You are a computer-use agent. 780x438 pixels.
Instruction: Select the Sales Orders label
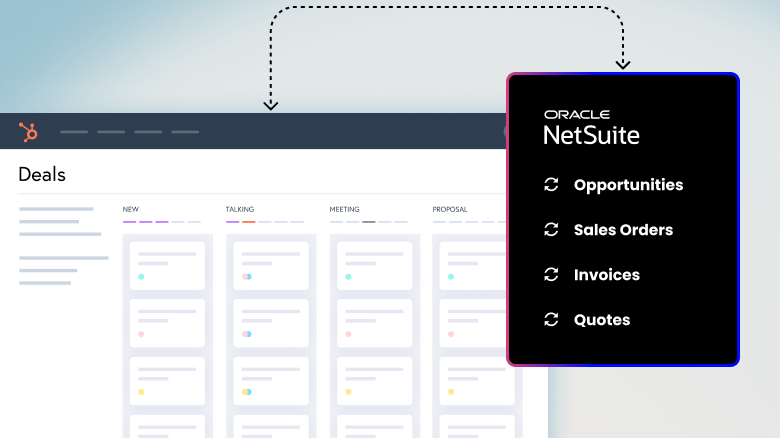click(623, 230)
